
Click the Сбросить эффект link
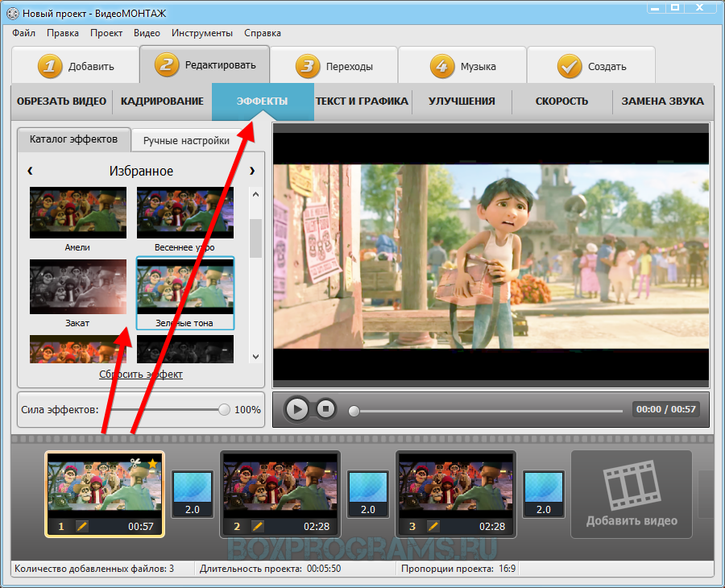tap(141, 375)
